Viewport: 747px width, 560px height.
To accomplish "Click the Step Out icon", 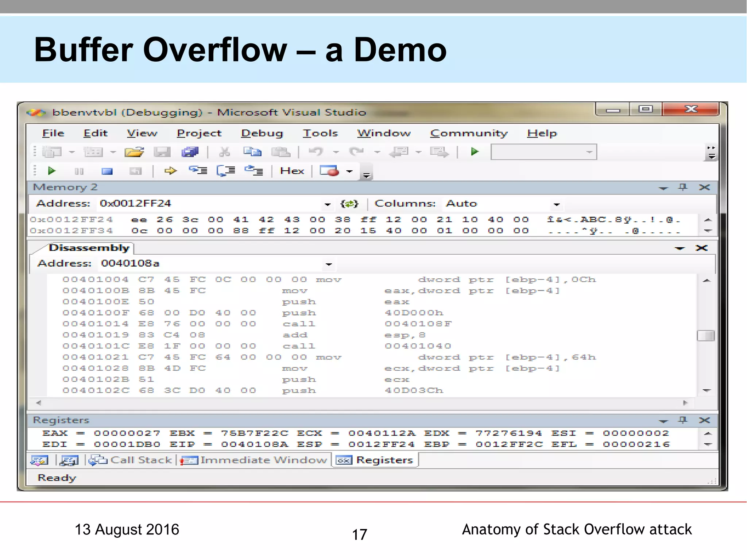I will pyautogui.click(x=253, y=170).
